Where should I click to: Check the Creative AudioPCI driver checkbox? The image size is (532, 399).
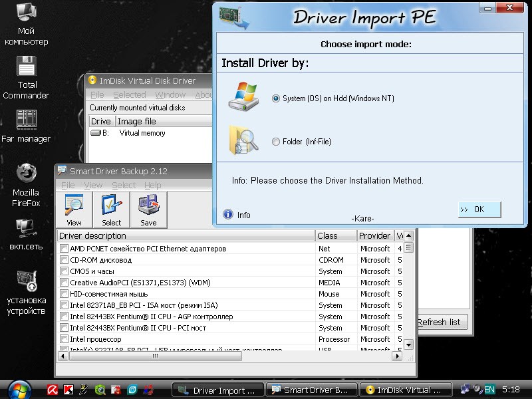pyautogui.click(x=64, y=282)
